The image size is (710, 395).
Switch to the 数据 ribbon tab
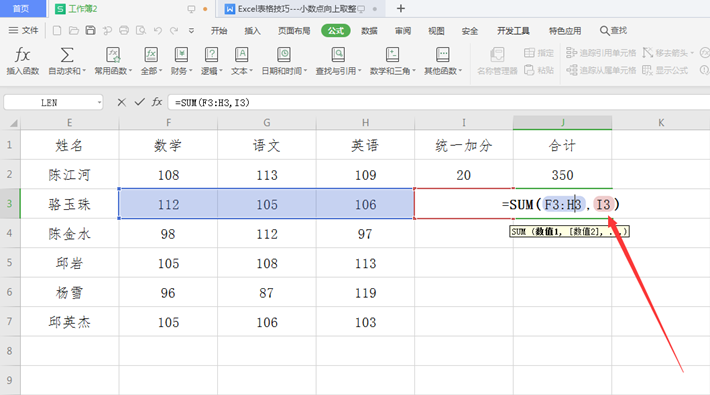click(369, 31)
